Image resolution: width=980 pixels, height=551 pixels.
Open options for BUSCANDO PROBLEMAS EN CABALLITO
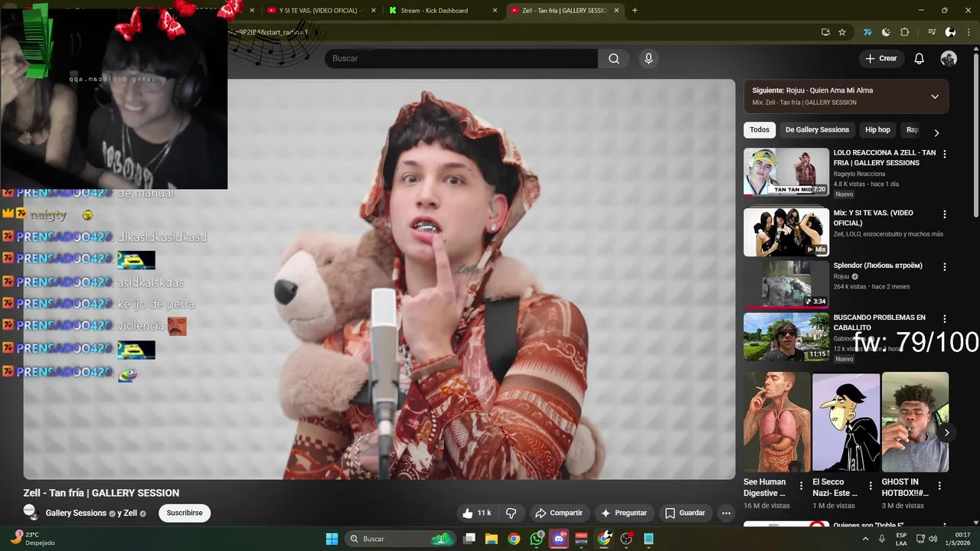coord(944,318)
